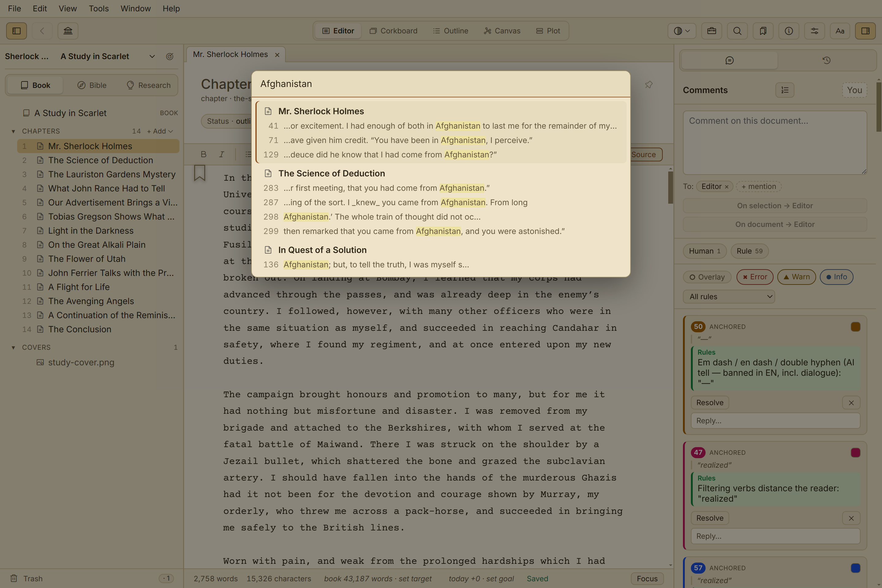Open bookmarks icon in top toolbar
This screenshot has width=882, height=588.
[x=763, y=31]
